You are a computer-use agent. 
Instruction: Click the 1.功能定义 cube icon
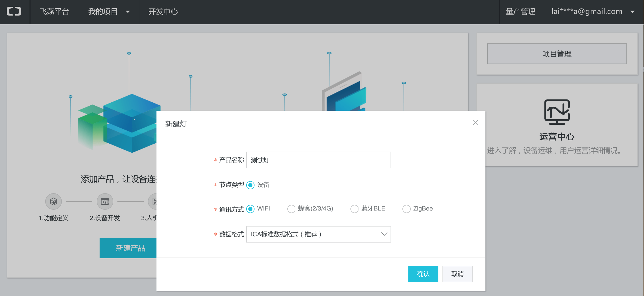click(54, 201)
